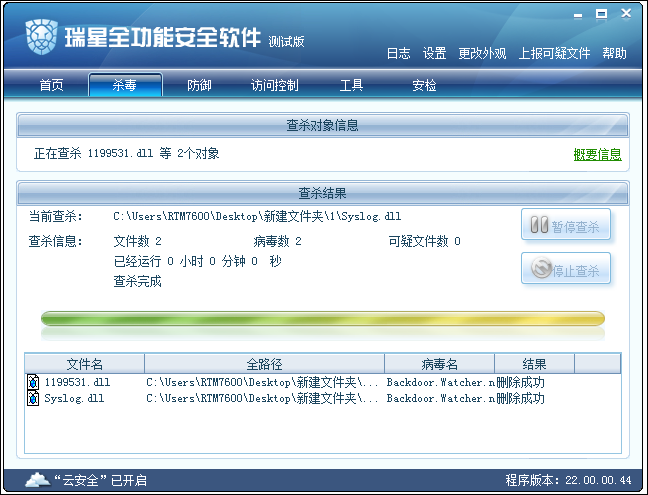Click the 停止查杀 button
Viewport: 648px width, 495px height.
click(x=566, y=268)
